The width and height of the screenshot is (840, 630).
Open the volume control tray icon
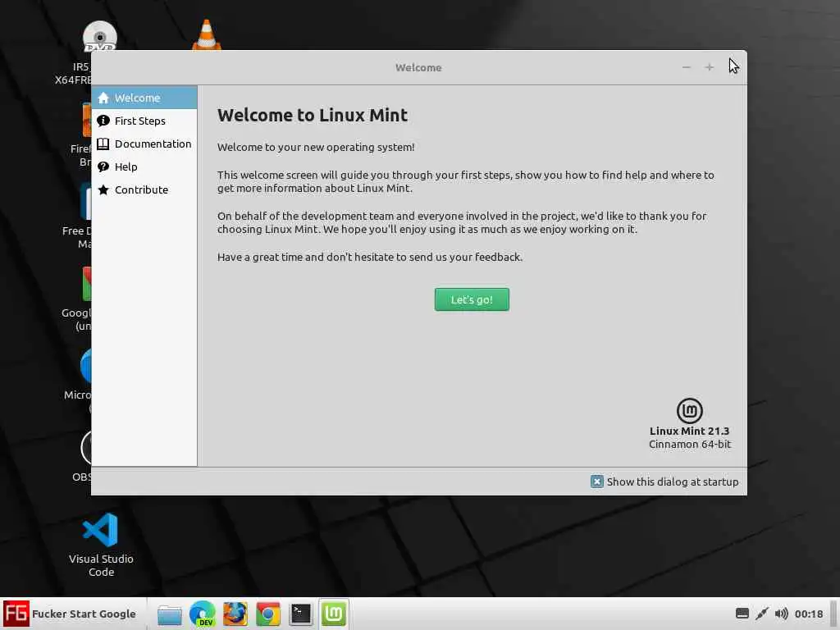click(782, 614)
